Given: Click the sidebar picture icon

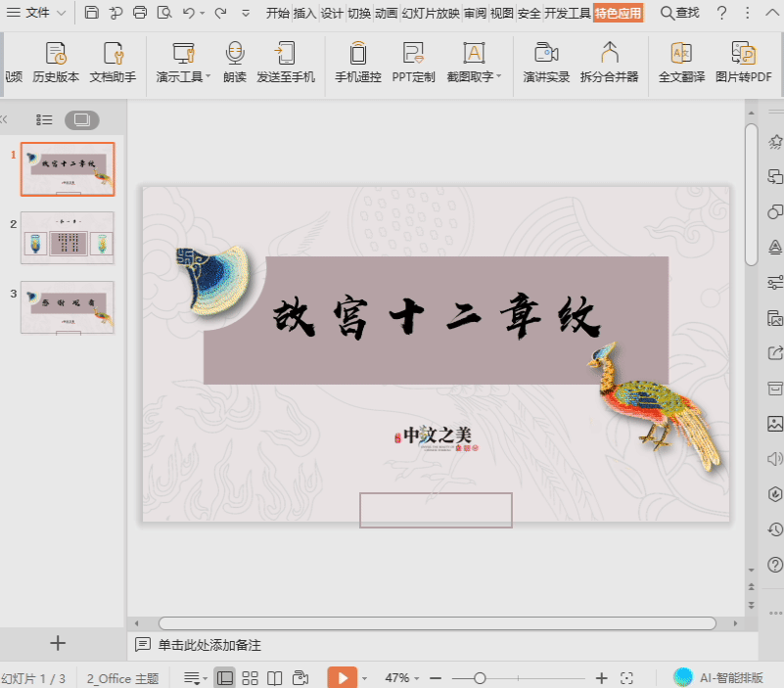Looking at the screenshot, I should [x=774, y=424].
